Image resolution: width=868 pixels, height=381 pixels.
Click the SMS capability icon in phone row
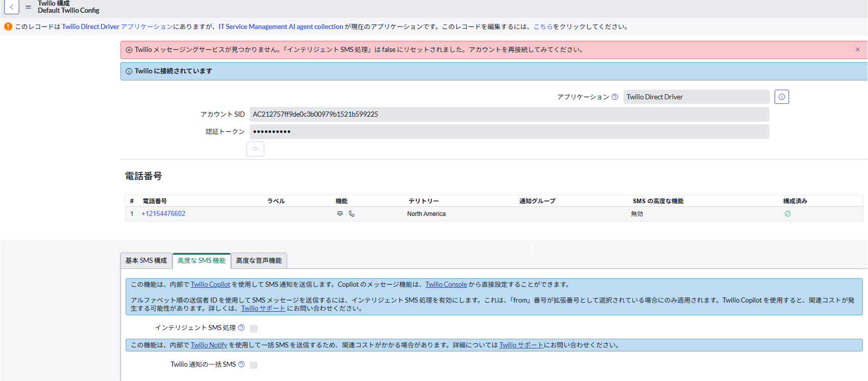tap(340, 214)
